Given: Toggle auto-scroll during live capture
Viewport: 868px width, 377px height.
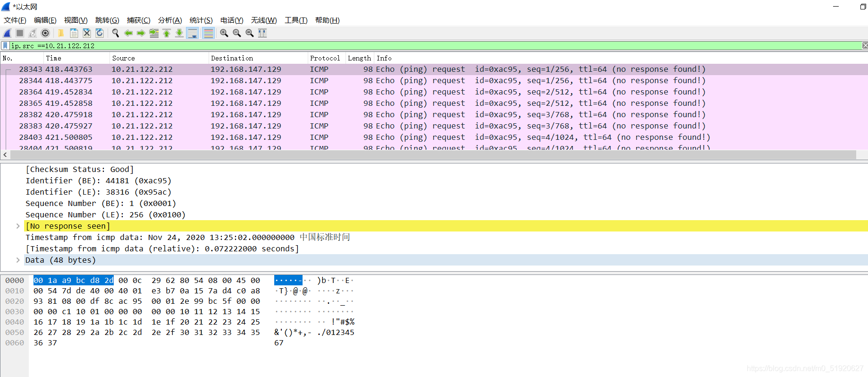Looking at the screenshot, I should [193, 33].
